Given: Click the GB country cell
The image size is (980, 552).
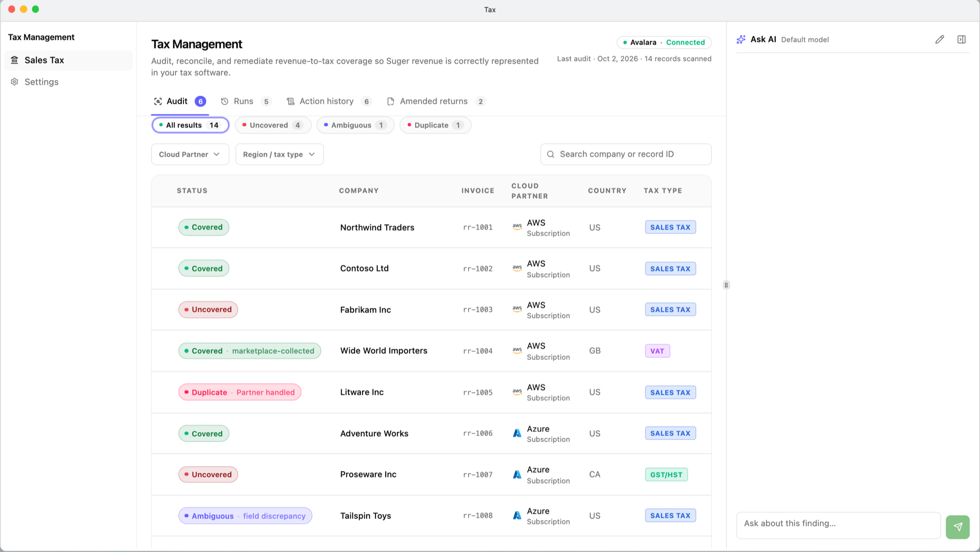Looking at the screenshot, I should 595,351.
